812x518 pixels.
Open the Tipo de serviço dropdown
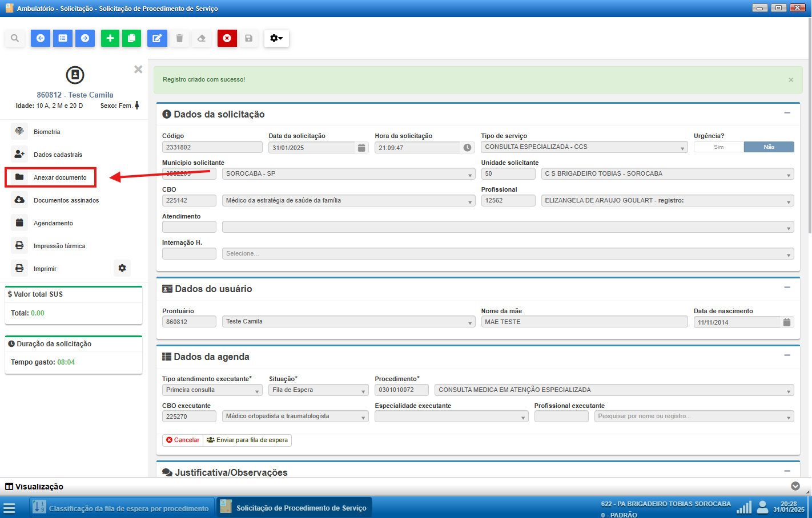pyautogui.click(x=585, y=147)
